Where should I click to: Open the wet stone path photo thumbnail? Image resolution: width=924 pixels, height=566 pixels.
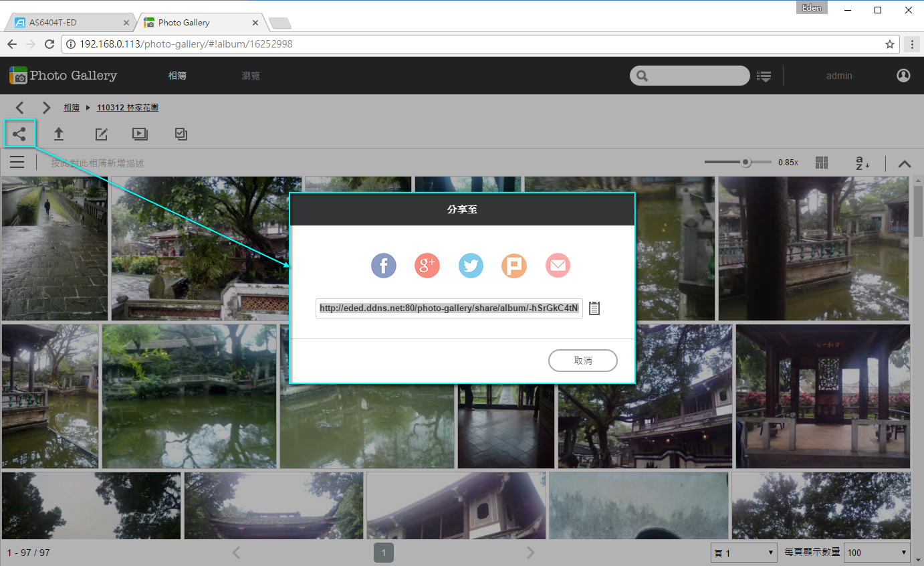[54, 248]
